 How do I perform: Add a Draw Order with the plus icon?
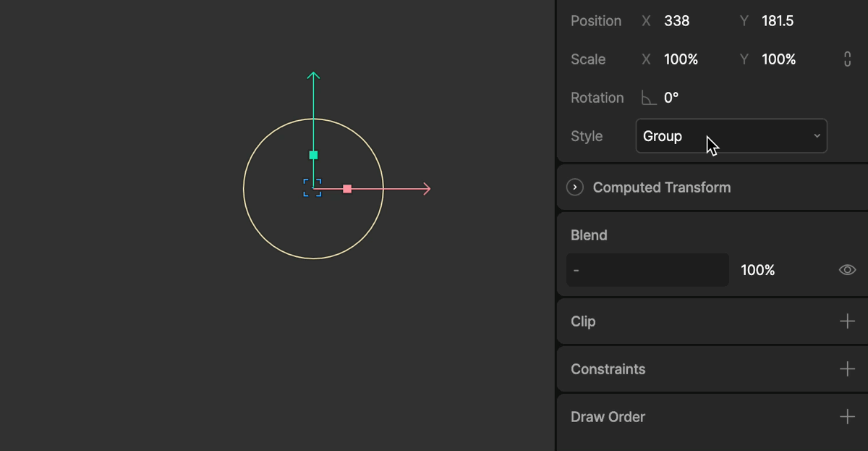pos(847,417)
